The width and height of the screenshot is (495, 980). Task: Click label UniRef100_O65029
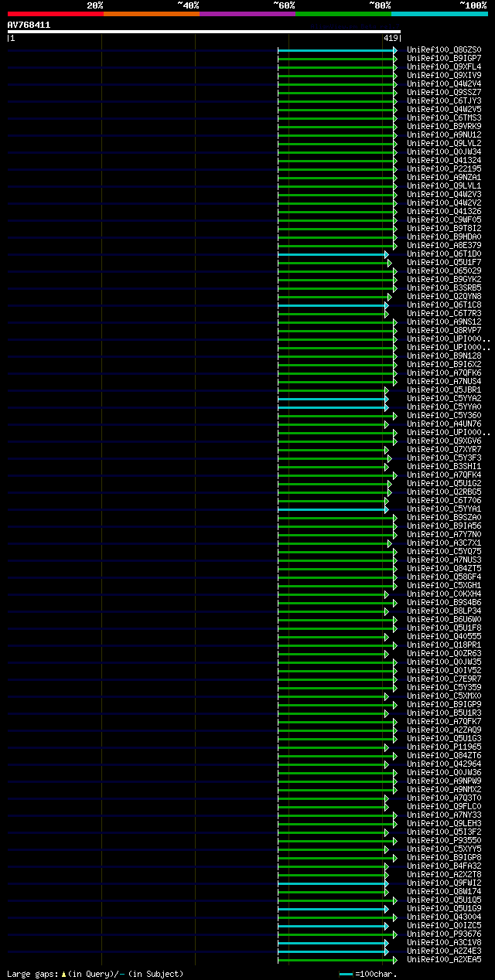444,271
